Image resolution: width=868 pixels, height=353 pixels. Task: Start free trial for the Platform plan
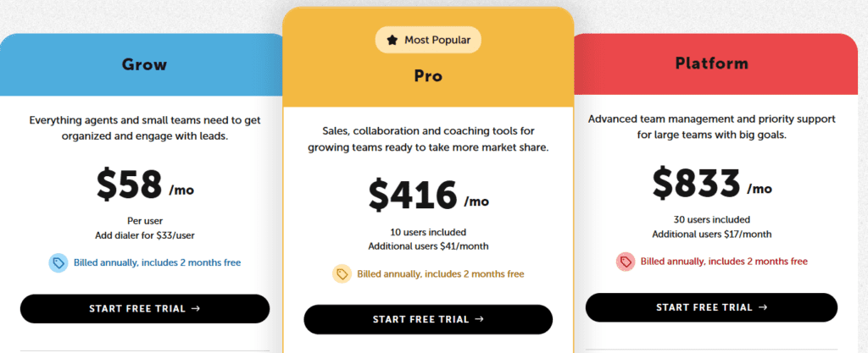pos(711,307)
